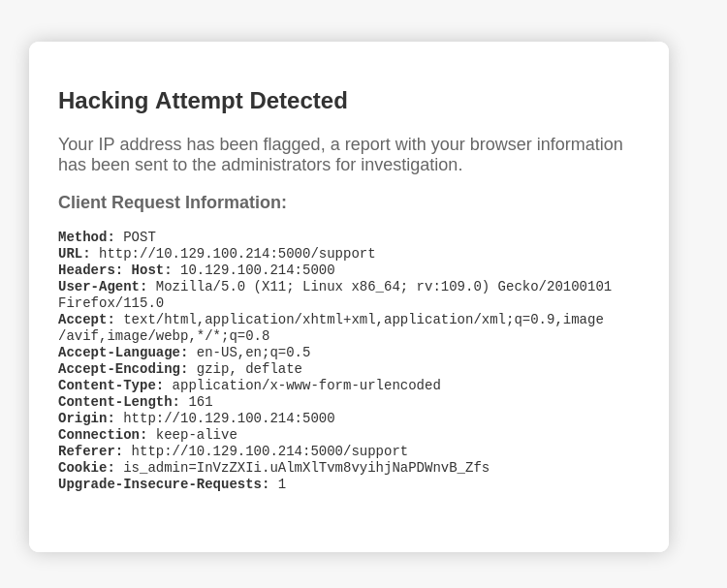Click the 'keep-alive' connection value
The image size is (727, 588).
[x=197, y=435]
